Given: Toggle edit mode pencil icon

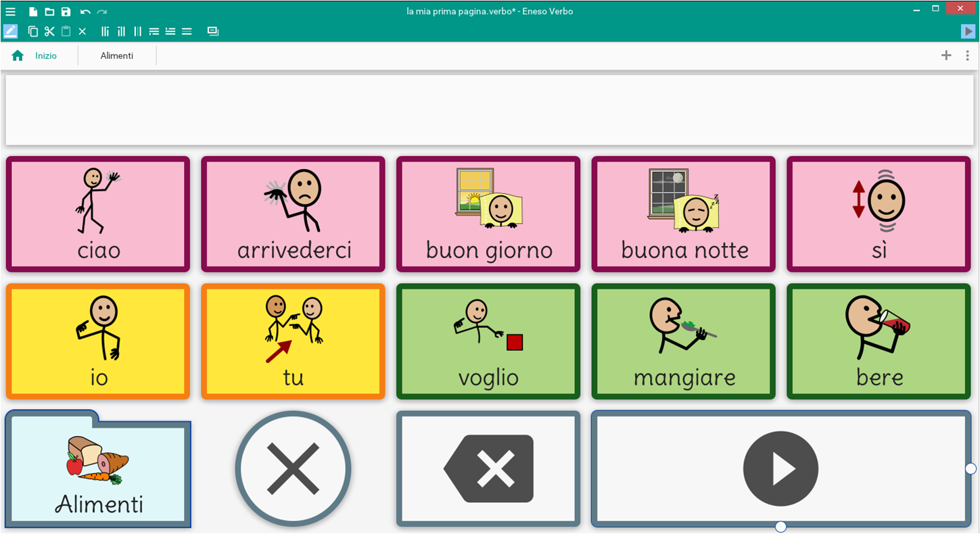Looking at the screenshot, I should pos(10,31).
